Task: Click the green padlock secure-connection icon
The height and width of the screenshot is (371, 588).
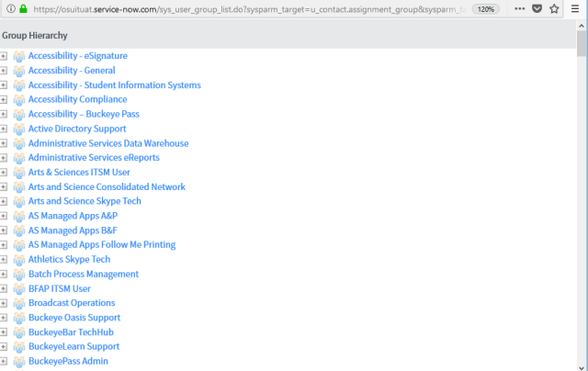Action: (x=23, y=8)
